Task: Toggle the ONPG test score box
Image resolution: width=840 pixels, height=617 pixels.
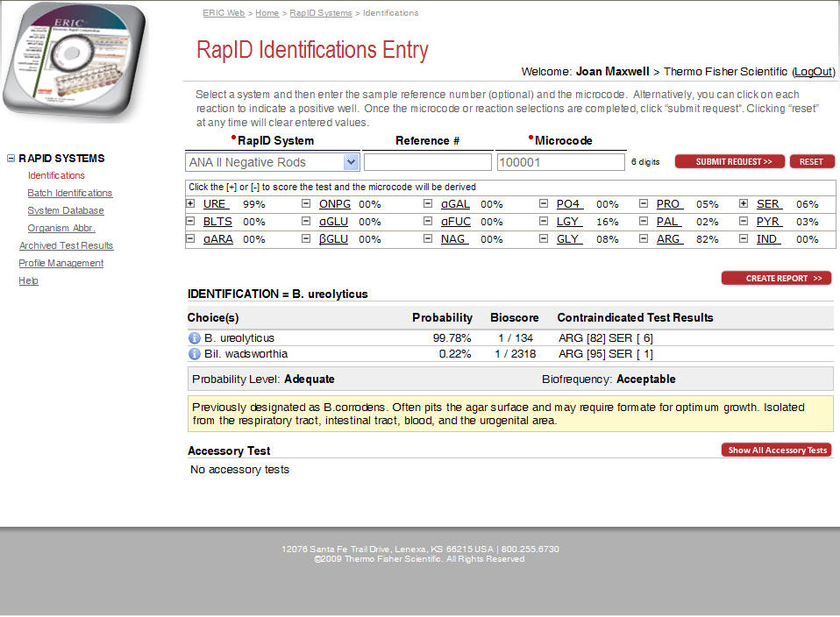Action: coord(306,203)
